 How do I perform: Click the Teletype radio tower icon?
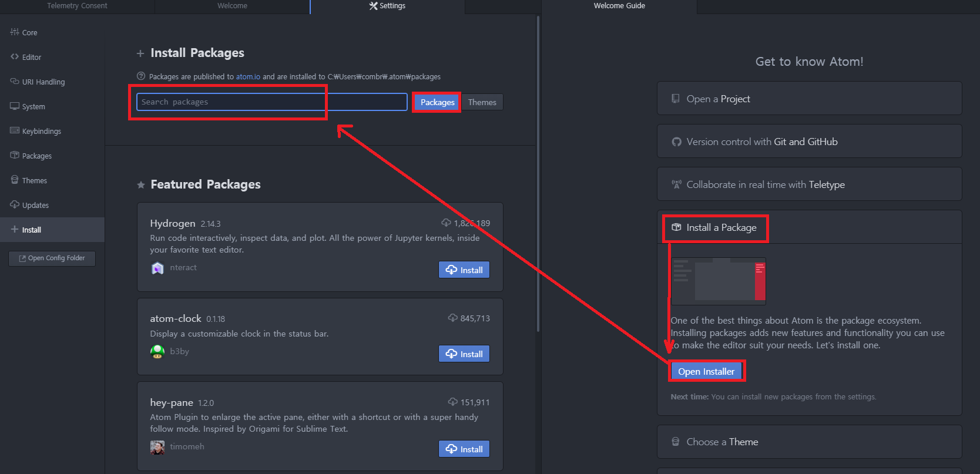coord(676,184)
